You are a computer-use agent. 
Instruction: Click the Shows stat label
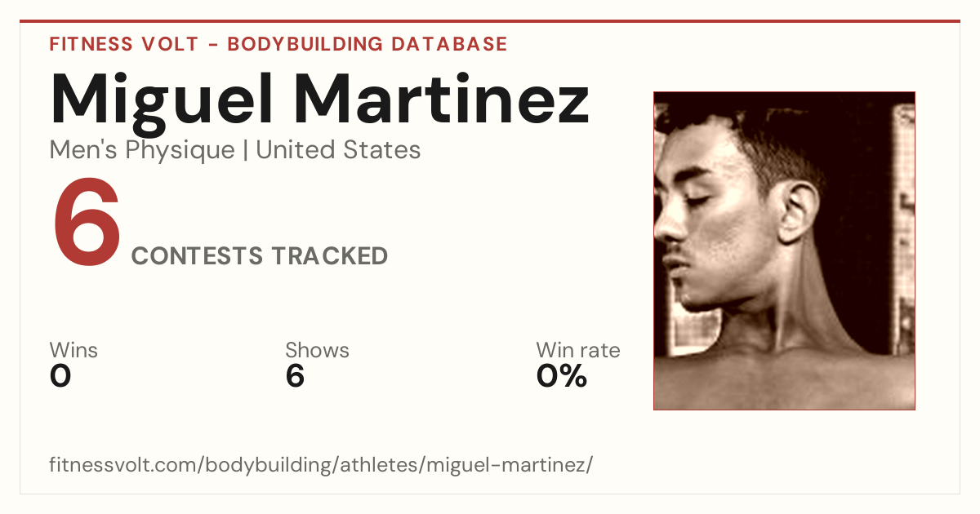tap(317, 351)
